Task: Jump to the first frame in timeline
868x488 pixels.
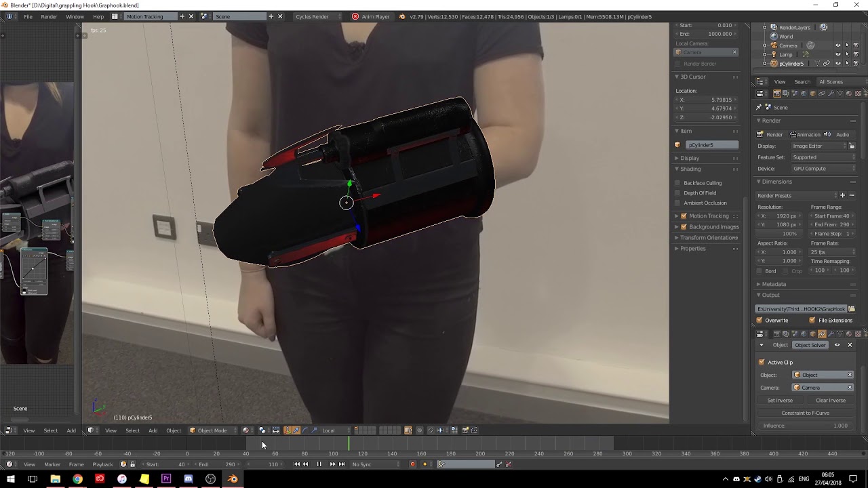Action: (x=296, y=464)
